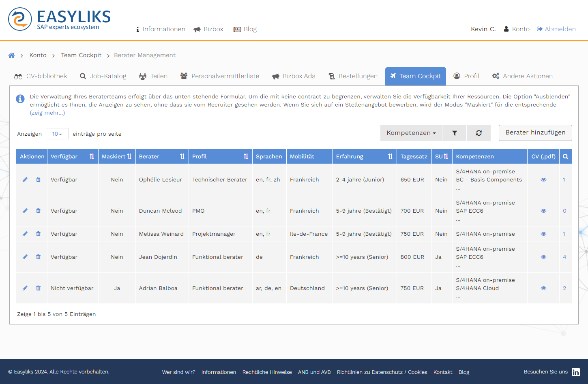The width and height of the screenshot is (588, 384).
Task: Open entries per page dropdown showing 10
Action: tap(57, 134)
